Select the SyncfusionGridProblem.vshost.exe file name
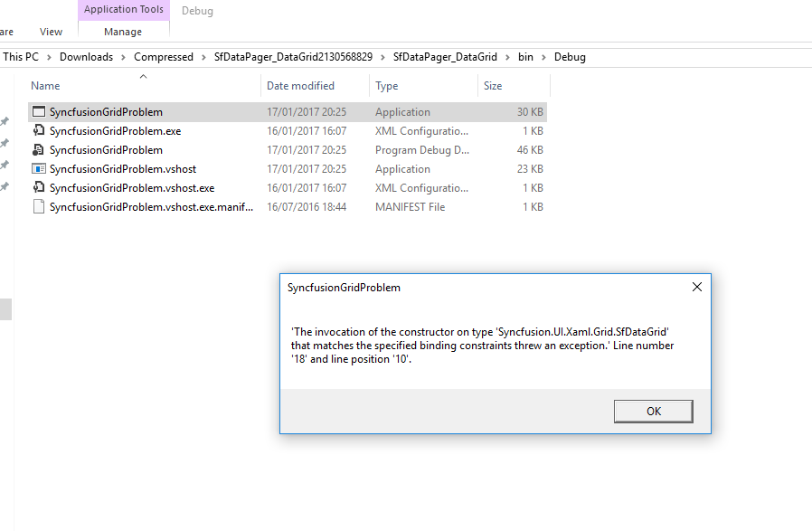 pyautogui.click(x=132, y=188)
